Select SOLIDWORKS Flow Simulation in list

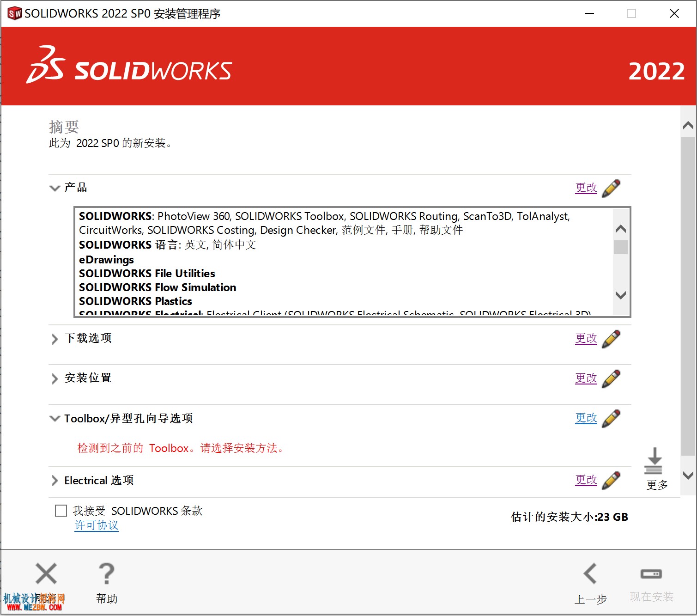pyautogui.click(x=158, y=287)
